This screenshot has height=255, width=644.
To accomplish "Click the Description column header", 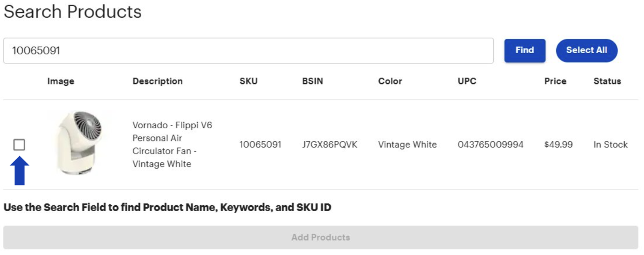I will pos(157,81).
